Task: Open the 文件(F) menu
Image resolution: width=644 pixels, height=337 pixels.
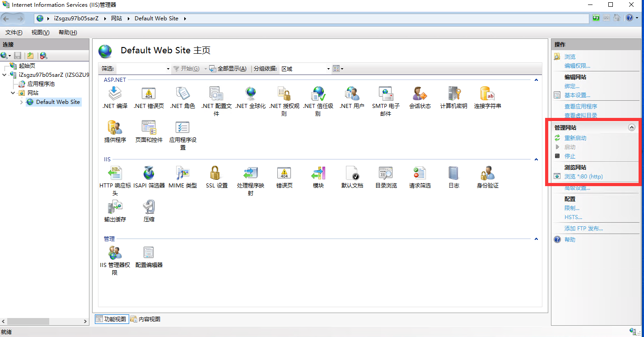Action: (14, 33)
